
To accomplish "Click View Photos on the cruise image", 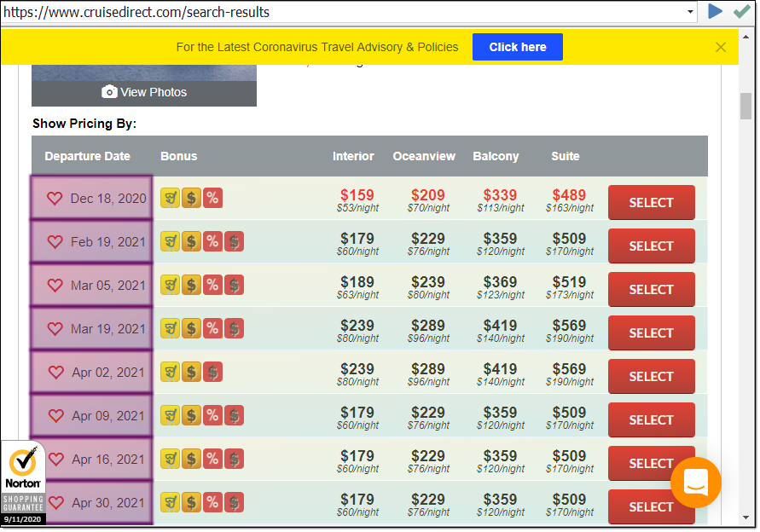I will tap(144, 92).
